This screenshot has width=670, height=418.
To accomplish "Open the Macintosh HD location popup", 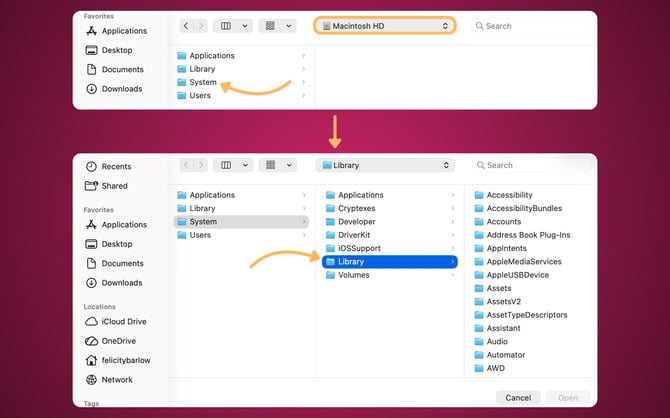I will pos(385,26).
